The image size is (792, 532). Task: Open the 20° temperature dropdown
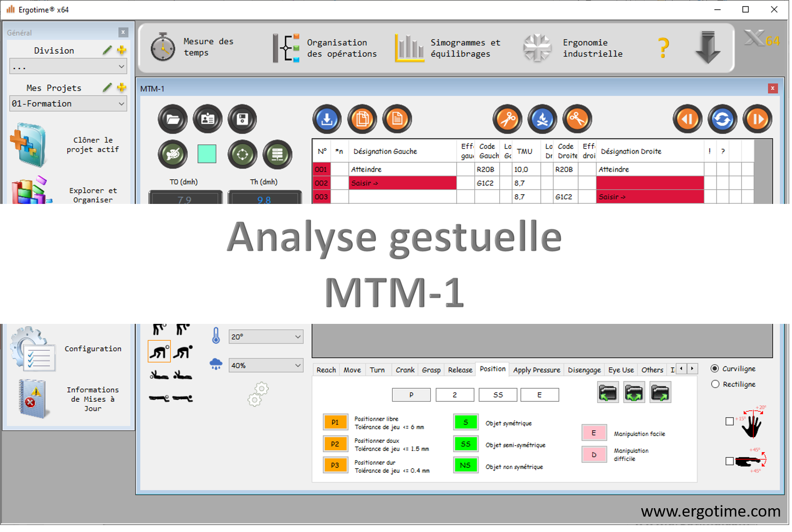(x=266, y=337)
